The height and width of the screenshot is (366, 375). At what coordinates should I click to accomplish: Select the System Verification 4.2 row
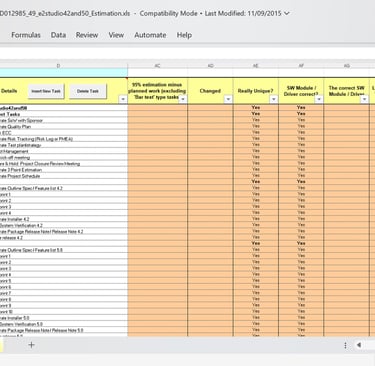63,225
